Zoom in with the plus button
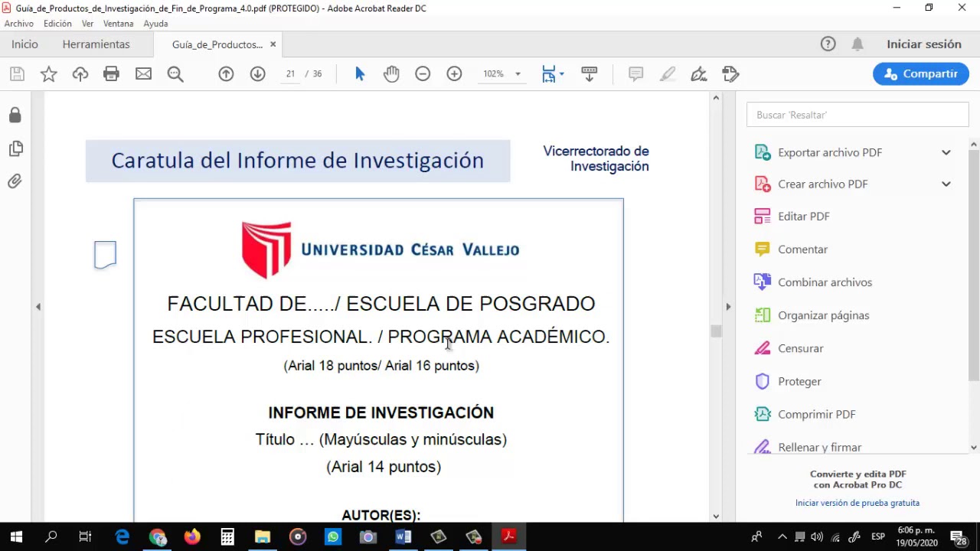Image resolution: width=980 pixels, height=551 pixels. (x=454, y=74)
